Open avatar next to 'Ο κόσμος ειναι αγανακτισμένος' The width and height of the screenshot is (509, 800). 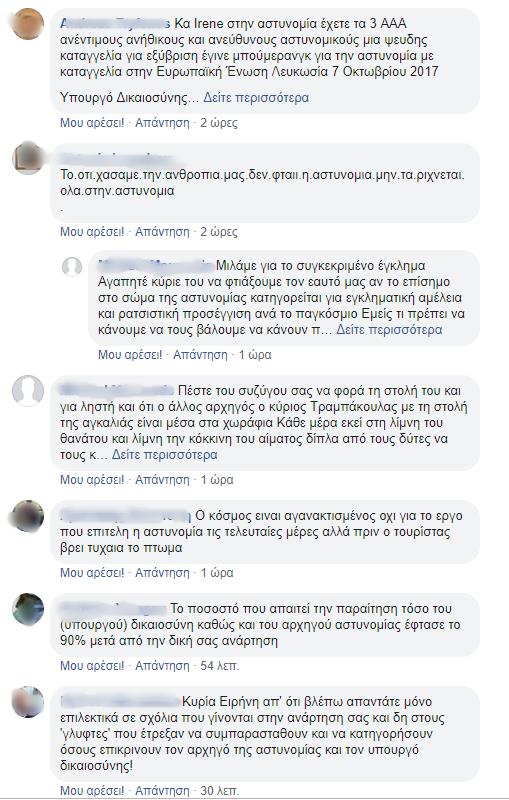coord(28,516)
